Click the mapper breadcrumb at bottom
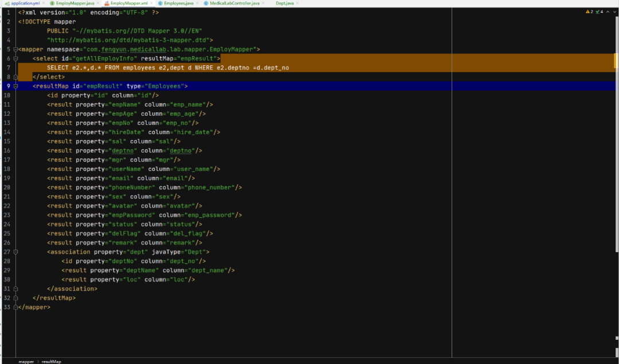Screen dimensions: 619x364 26,362
